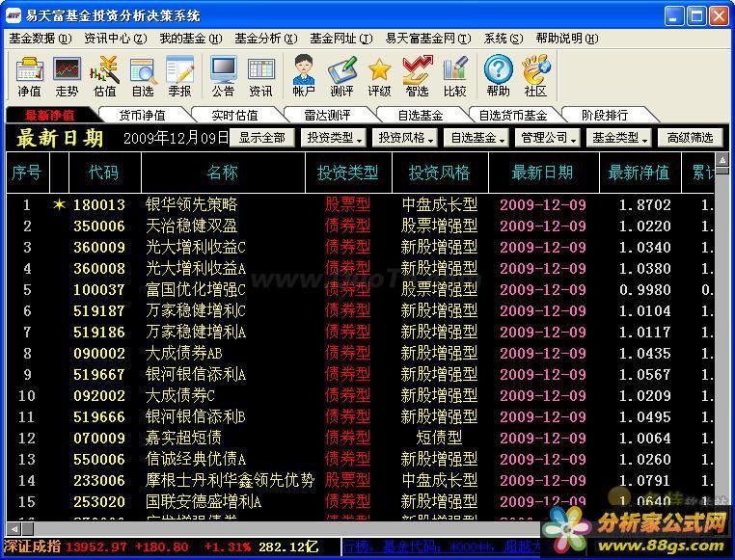735x560 pixels.
Task: Open the 智选 smart selection icon
Action: pos(418,76)
